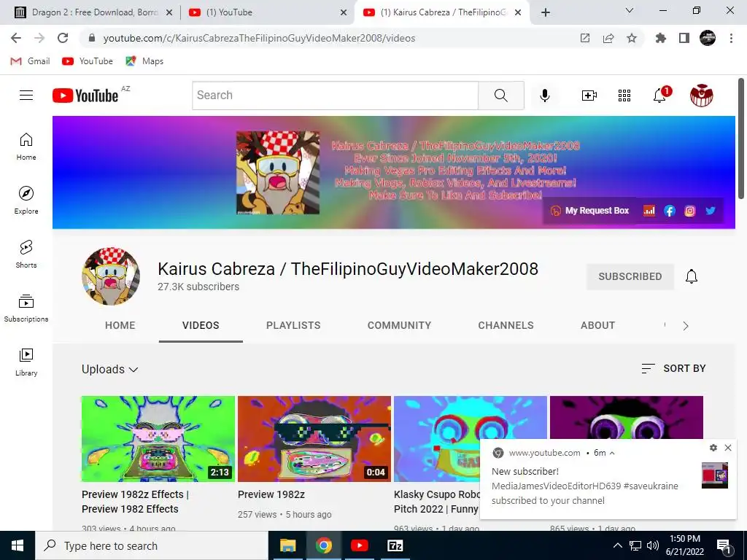The image size is (747, 560).
Task: Open the ABOUT tab
Action: tap(598, 325)
